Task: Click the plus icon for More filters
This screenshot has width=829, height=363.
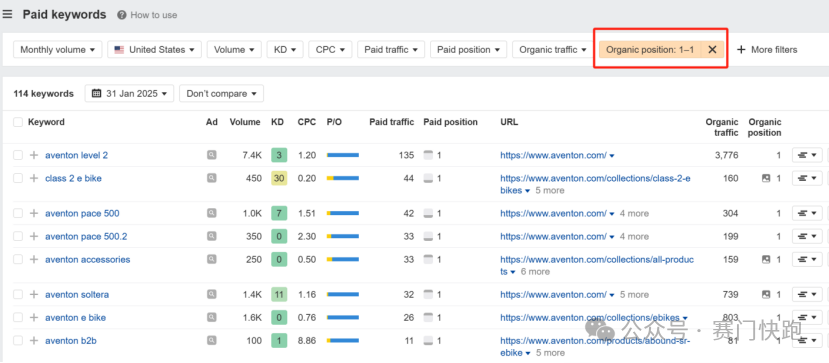Action: 741,50
